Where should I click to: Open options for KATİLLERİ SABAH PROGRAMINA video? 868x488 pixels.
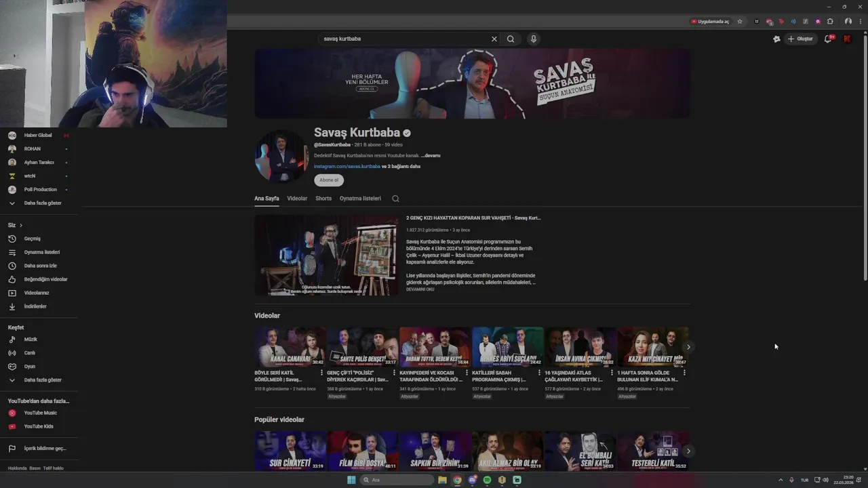pos(539,373)
